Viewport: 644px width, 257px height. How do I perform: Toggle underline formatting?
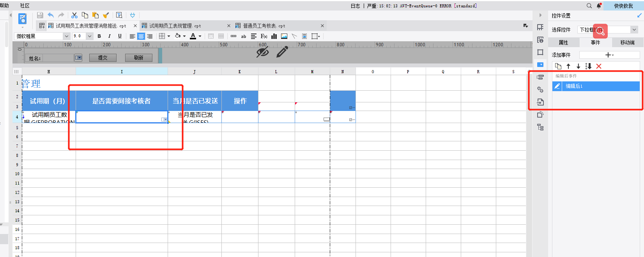(x=120, y=36)
